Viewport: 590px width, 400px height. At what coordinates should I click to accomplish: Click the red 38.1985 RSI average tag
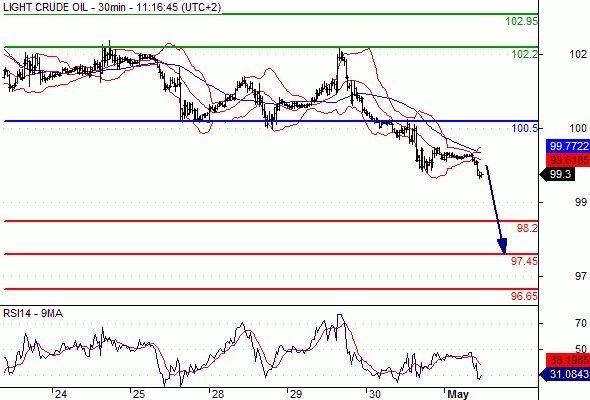pyautogui.click(x=568, y=360)
